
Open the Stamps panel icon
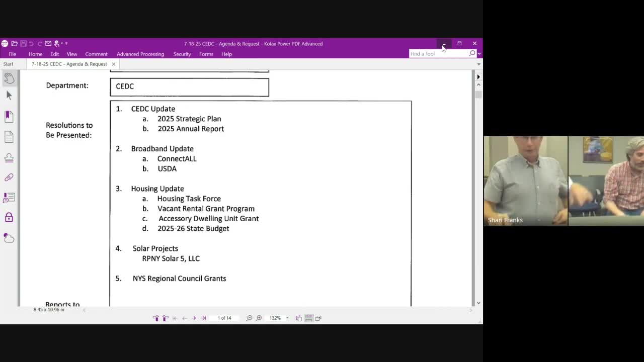(x=9, y=158)
